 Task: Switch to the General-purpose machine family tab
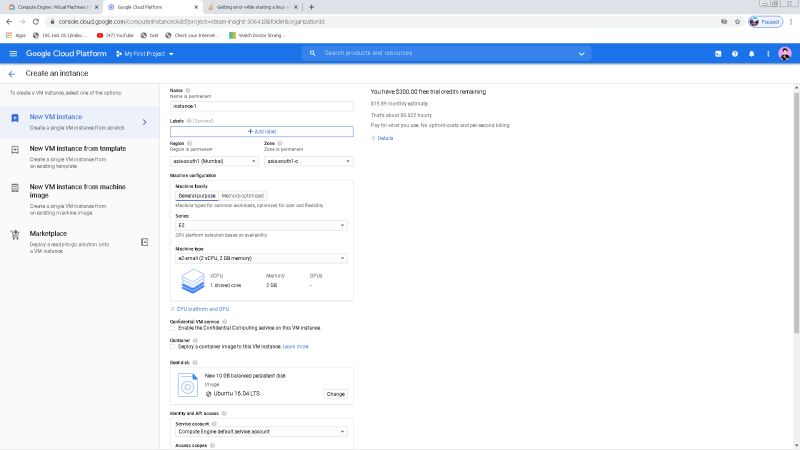(196, 196)
